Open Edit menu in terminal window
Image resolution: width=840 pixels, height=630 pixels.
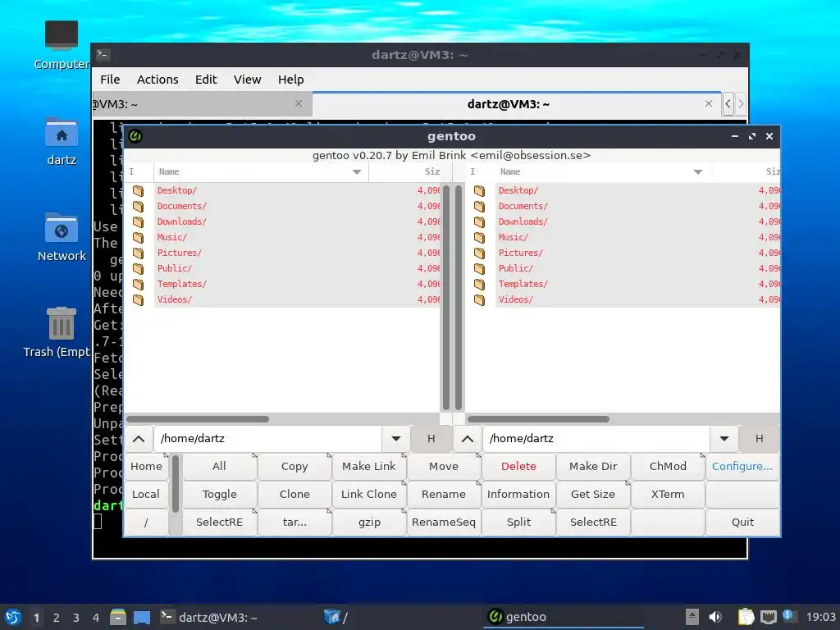(206, 80)
